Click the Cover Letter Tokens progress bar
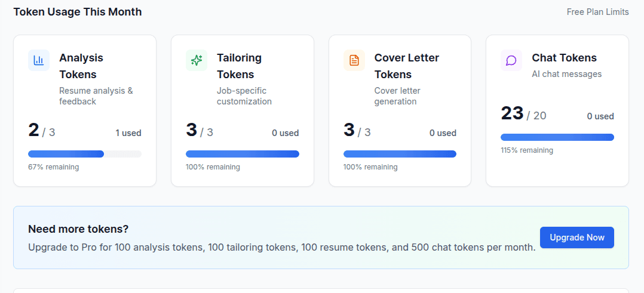 click(400, 154)
